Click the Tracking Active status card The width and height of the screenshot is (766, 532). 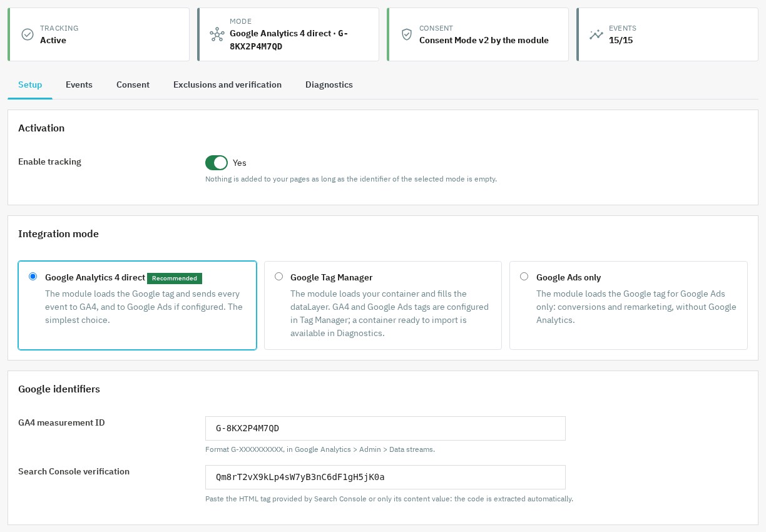click(98, 34)
